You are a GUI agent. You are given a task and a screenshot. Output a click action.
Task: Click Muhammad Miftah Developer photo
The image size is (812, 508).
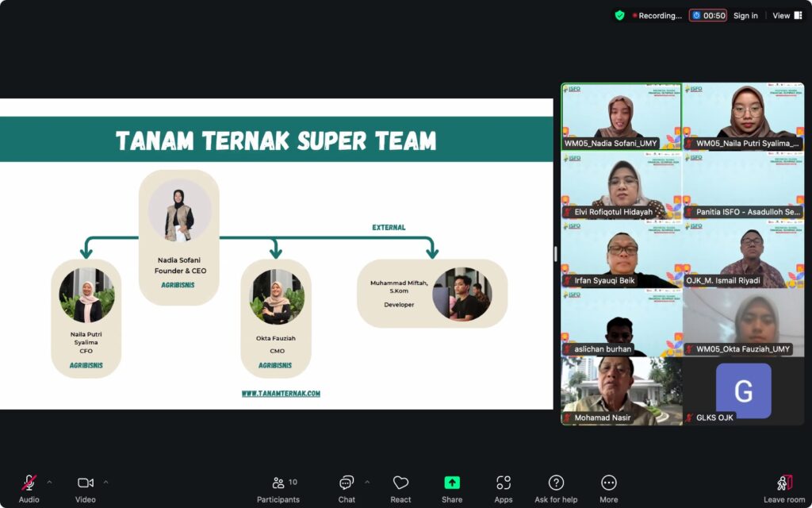pos(462,294)
